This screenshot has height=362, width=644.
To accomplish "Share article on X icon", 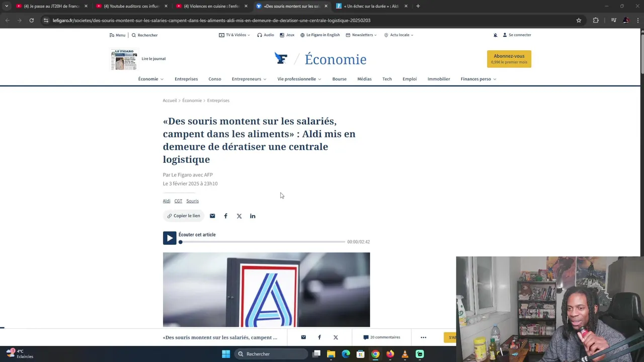I will coord(239,216).
